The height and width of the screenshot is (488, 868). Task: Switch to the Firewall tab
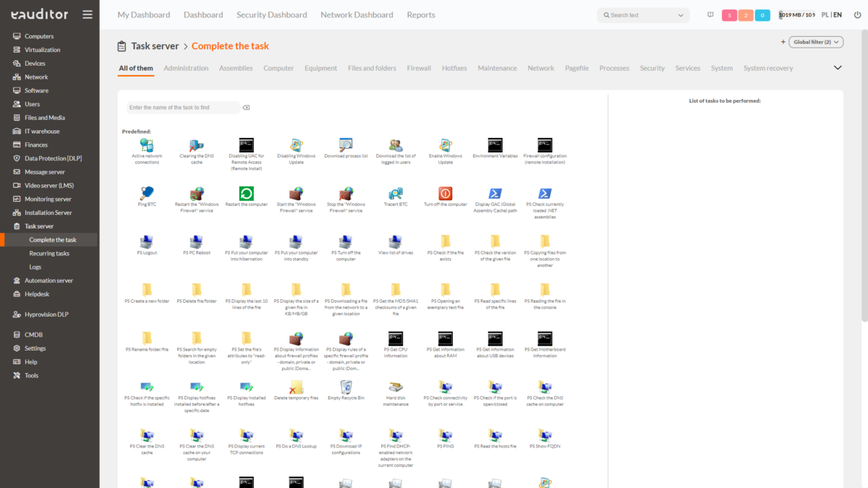tap(419, 68)
